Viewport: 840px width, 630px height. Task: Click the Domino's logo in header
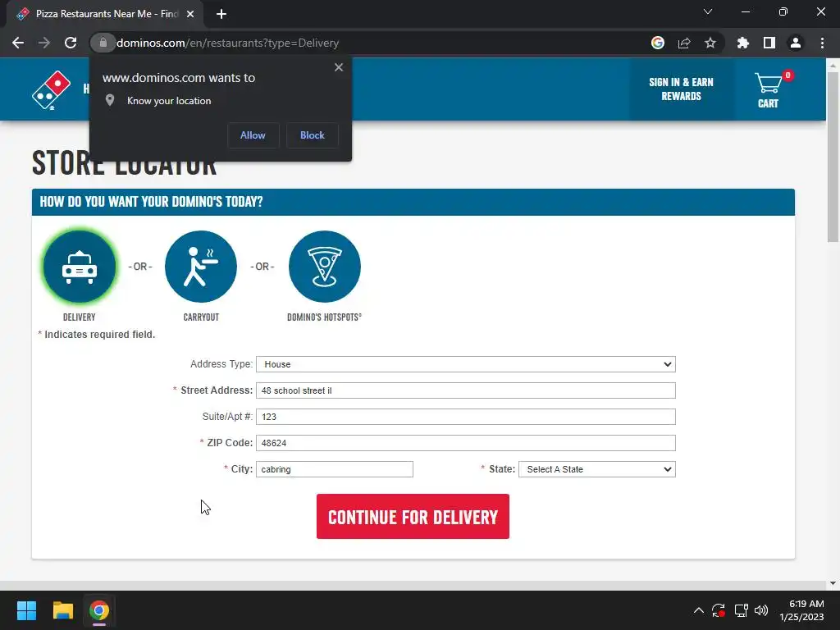[52, 90]
